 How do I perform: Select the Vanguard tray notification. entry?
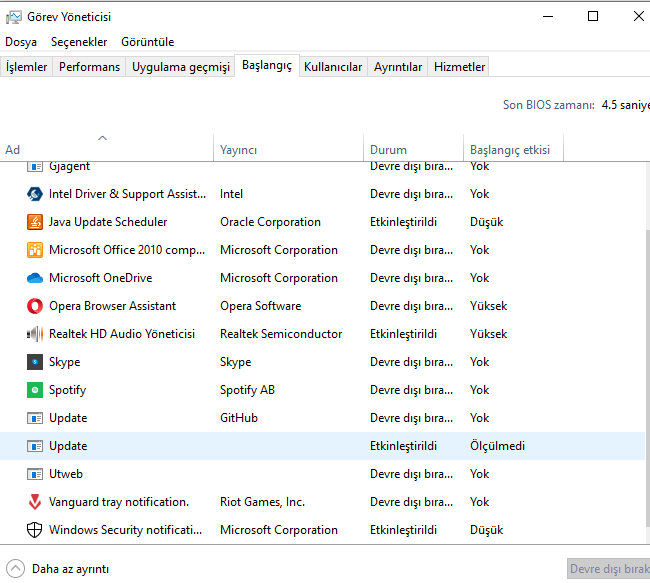pos(119,502)
